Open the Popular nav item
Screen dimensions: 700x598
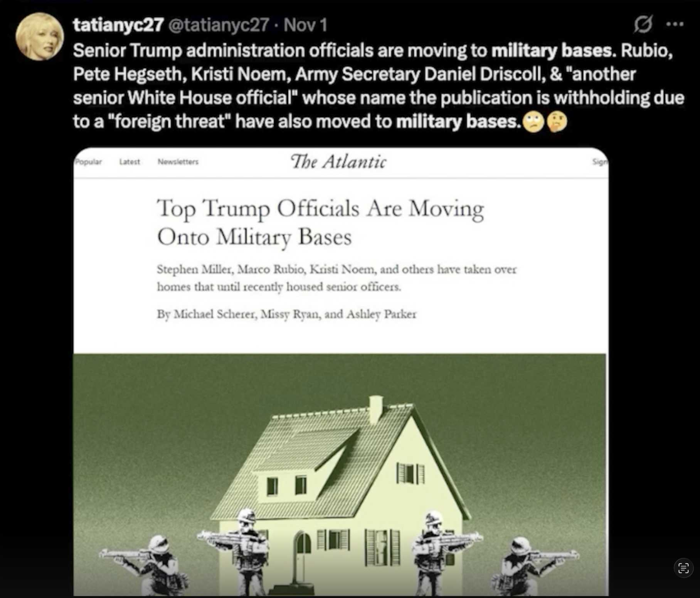pos(88,162)
